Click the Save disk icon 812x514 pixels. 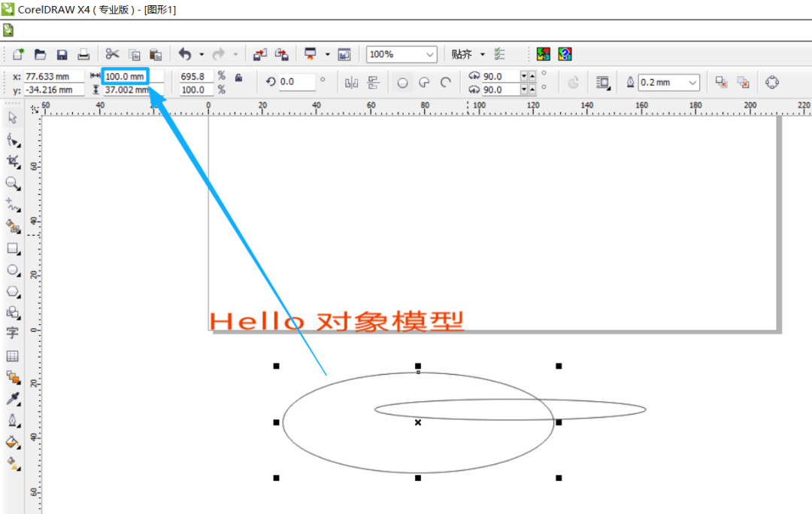[62, 54]
